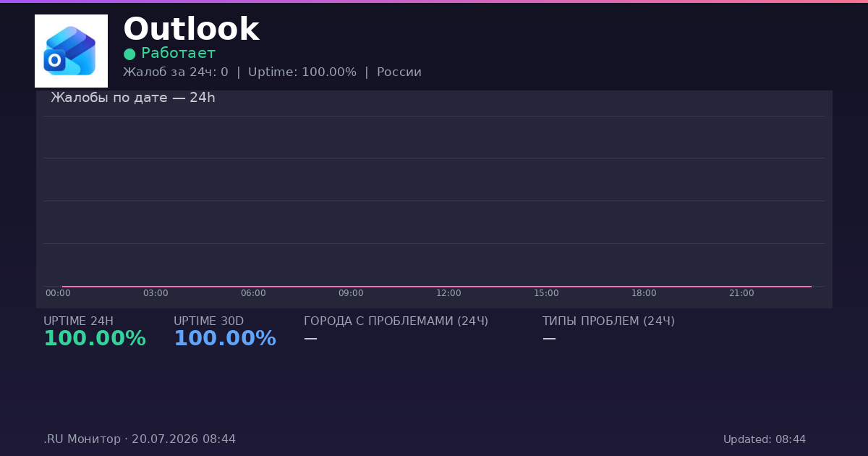Image resolution: width=868 pixels, height=456 pixels.
Task: Click the ГОРОДА С ПРОБЛЕМАМИ (24Ч) heading
Action: click(396, 321)
